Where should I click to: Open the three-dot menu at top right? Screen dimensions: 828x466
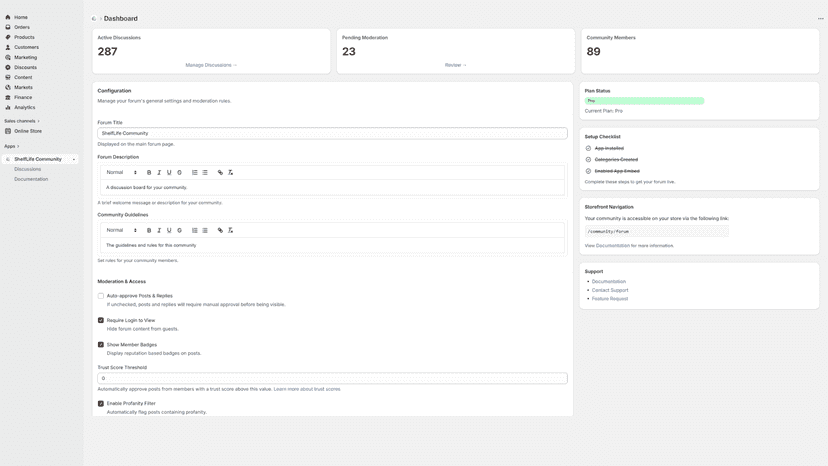click(x=821, y=18)
